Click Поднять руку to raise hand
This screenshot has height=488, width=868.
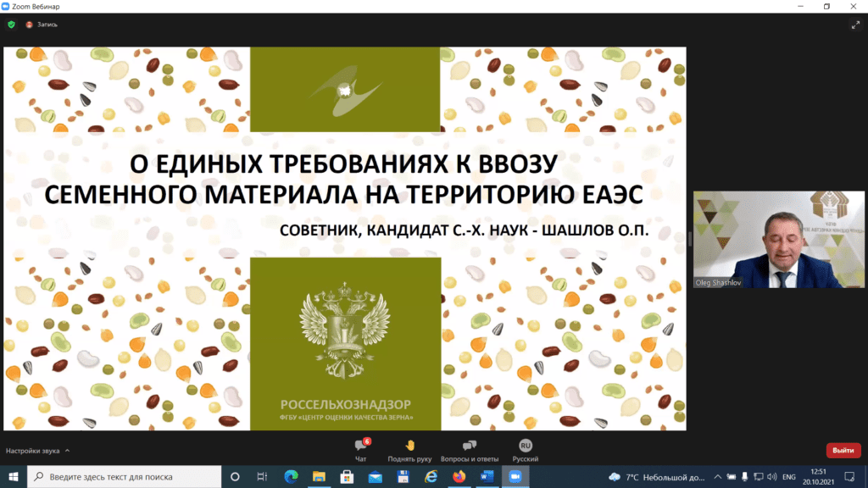click(x=411, y=448)
